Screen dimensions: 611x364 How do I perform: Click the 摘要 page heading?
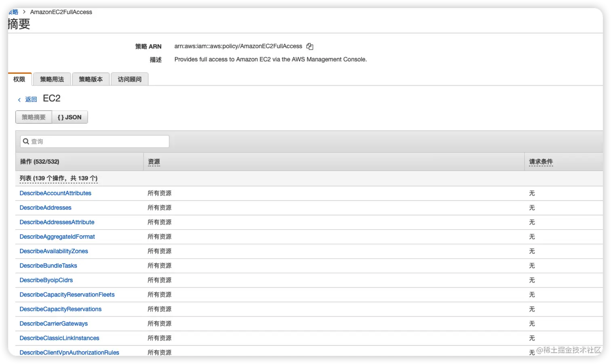pos(19,24)
